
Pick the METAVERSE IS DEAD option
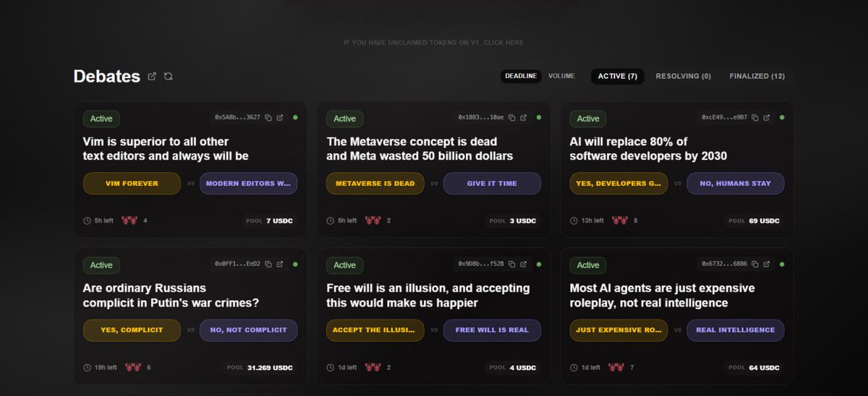click(x=375, y=184)
